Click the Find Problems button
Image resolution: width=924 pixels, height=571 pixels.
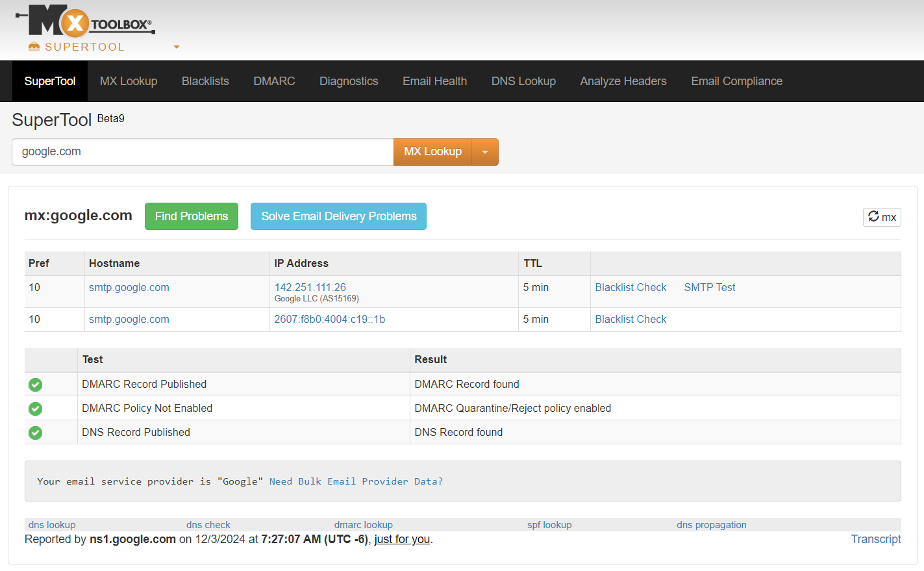pos(192,216)
